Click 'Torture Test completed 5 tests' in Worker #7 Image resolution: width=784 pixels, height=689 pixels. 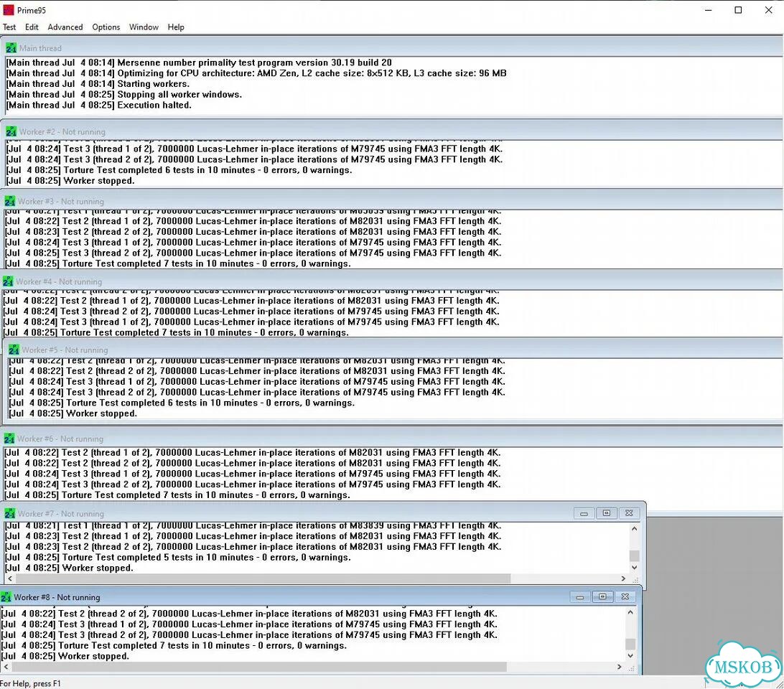click(177, 557)
